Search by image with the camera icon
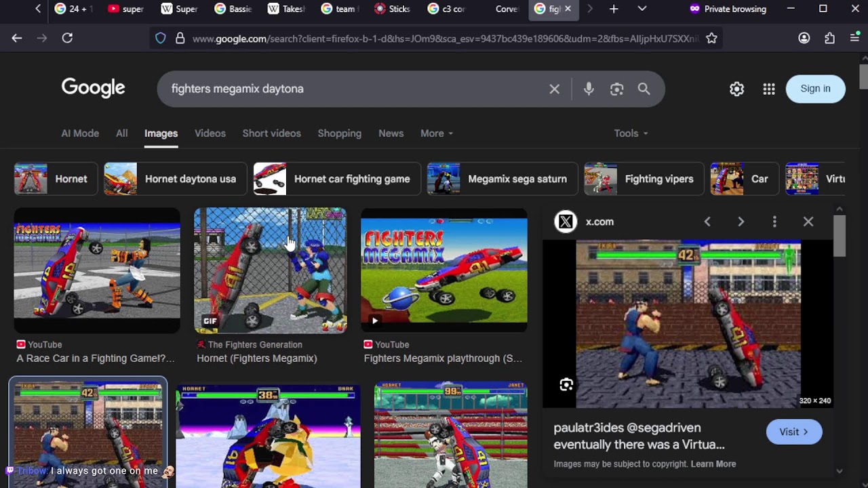Viewport: 868px width, 488px height. [x=616, y=89]
